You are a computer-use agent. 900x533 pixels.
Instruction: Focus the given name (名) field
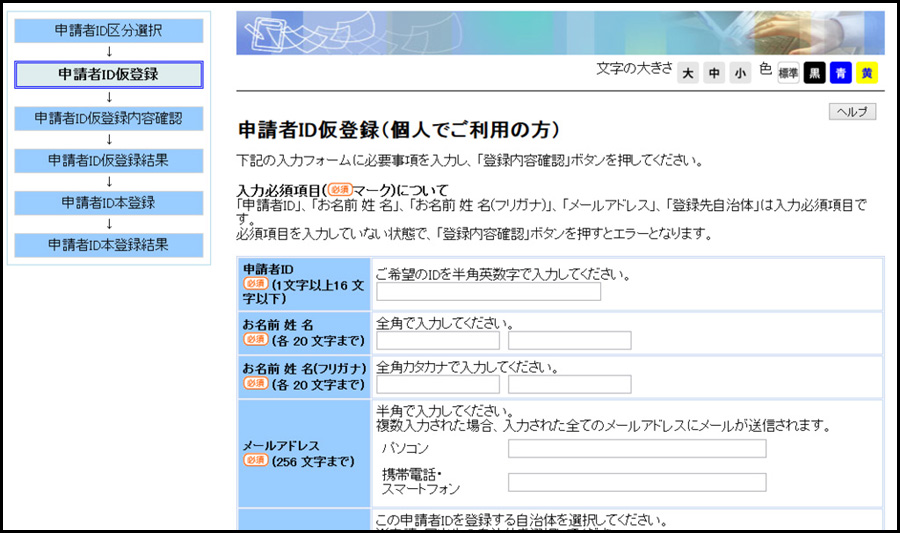point(569,340)
